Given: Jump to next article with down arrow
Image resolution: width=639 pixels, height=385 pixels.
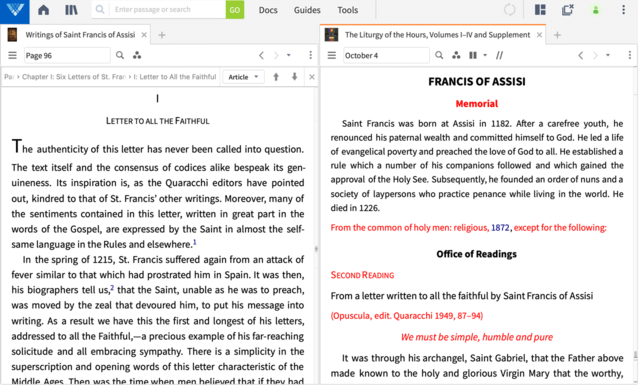Looking at the screenshot, I should [294, 77].
